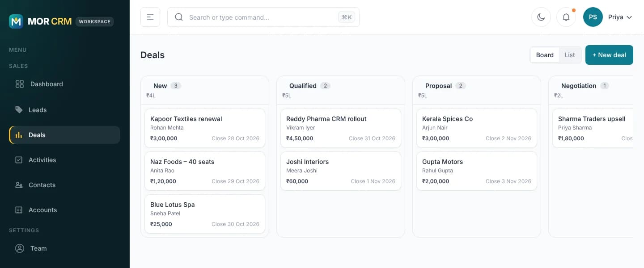This screenshot has width=644, height=268.
Task: Expand Priya user menu chevron
Action: pyautogui.click(x=629, y=17)
